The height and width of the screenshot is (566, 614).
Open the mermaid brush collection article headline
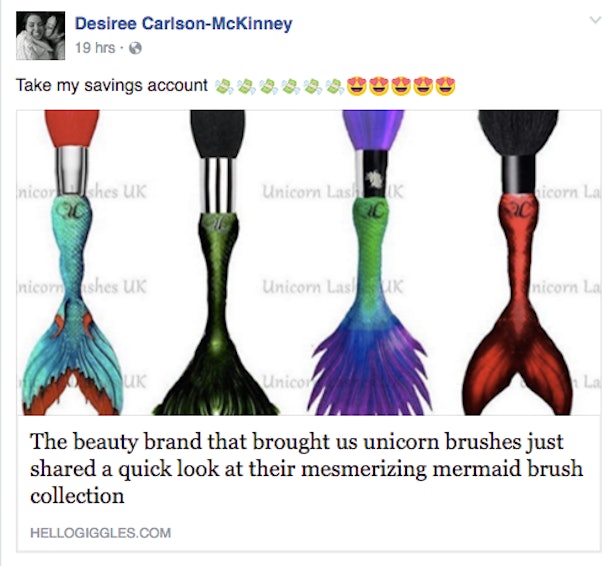pos(306,468)
